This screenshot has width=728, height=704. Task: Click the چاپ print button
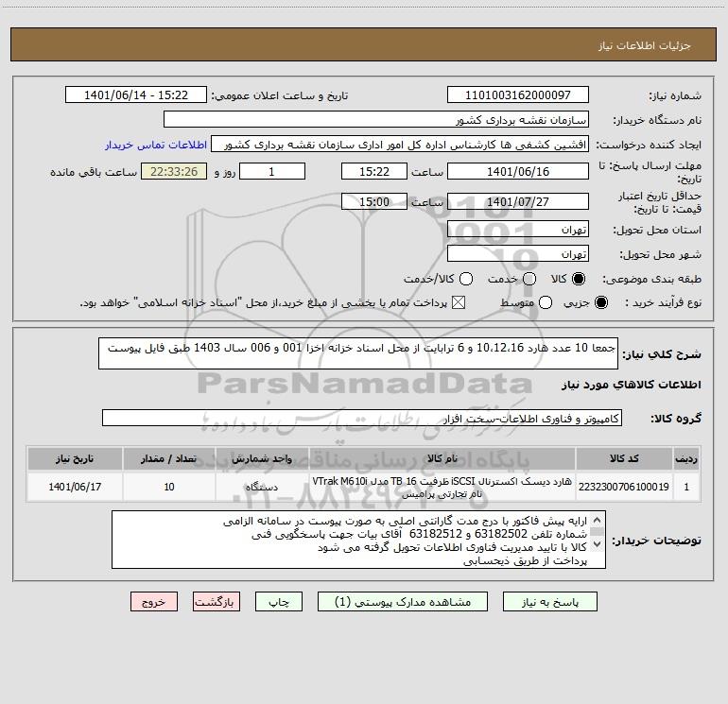click(x=279, y=601)
